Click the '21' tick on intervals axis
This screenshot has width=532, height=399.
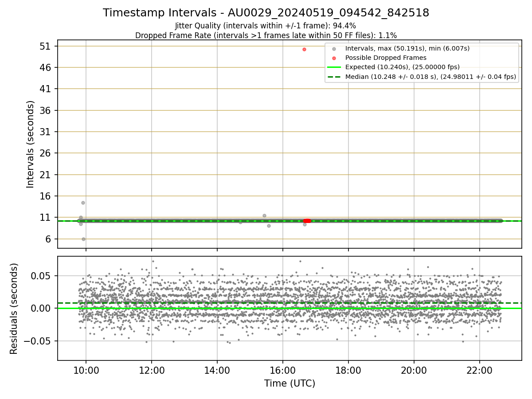(x=46, y=175)
